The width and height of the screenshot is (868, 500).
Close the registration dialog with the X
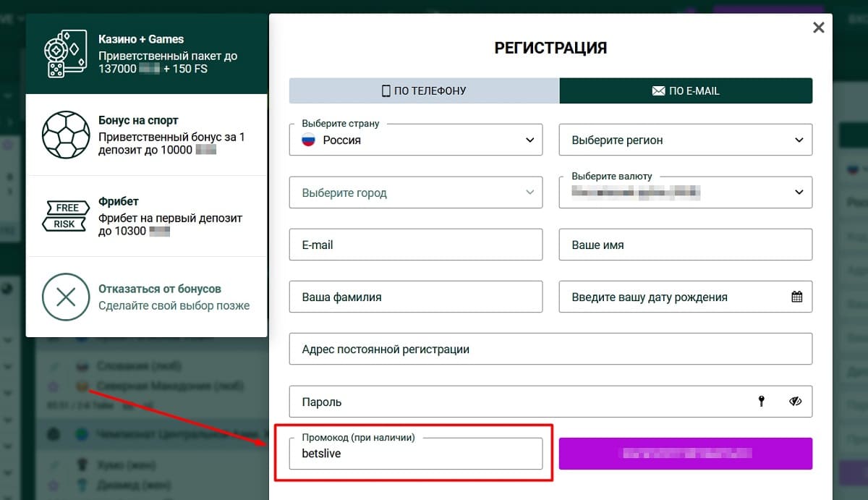coord(819,27)
